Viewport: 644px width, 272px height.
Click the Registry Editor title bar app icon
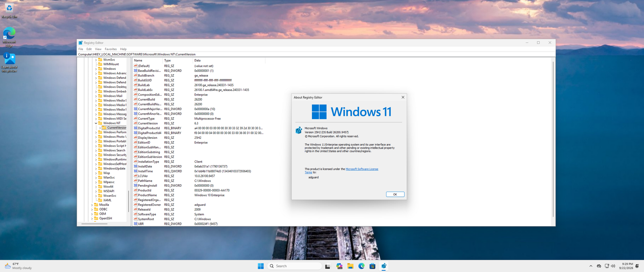pos(81,43)
